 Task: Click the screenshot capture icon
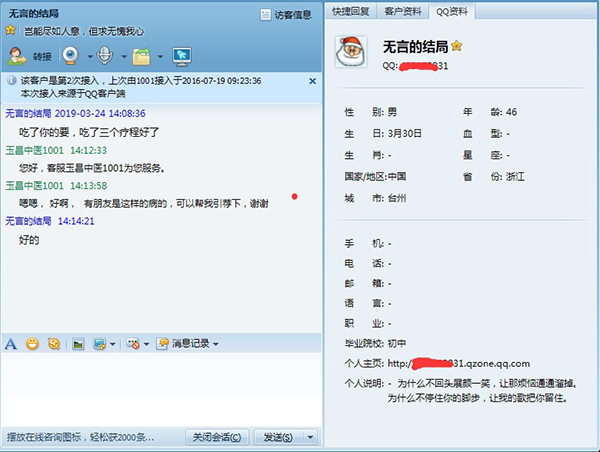99,344
